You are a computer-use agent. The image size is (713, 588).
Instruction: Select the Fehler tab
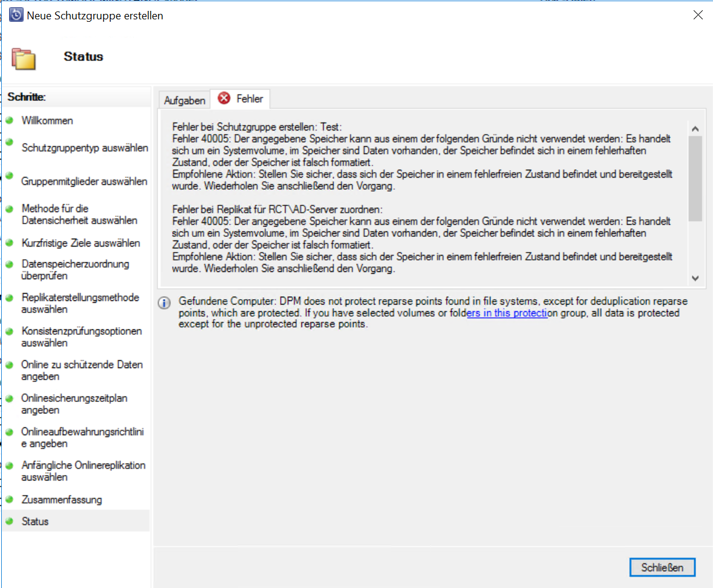click(x=241, y=99)
